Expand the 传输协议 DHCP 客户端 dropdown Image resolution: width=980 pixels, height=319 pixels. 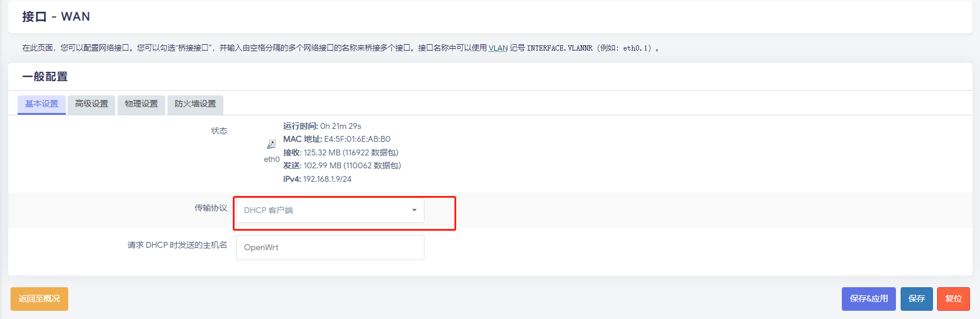tap(330, 211)
